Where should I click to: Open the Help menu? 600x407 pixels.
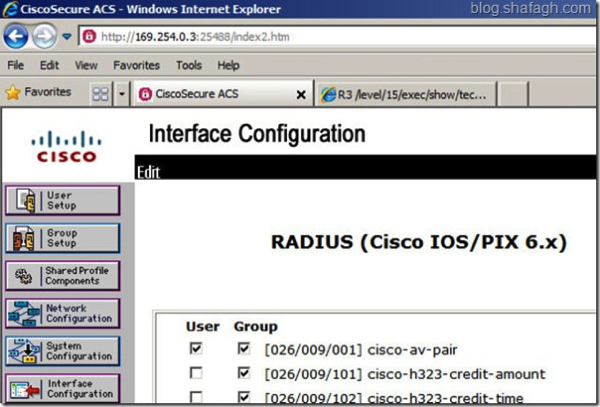(x=228, y=65)
